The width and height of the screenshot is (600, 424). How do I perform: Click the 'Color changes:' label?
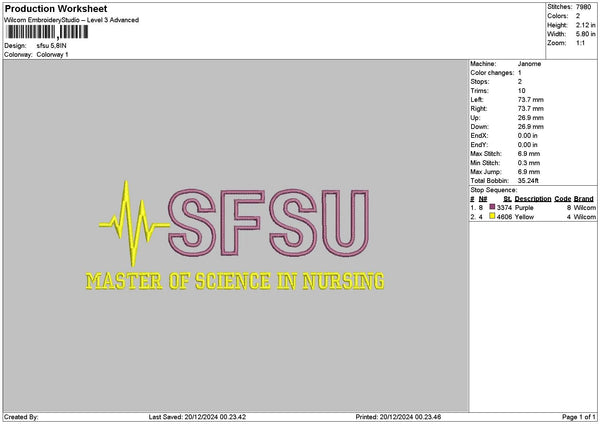492,73
